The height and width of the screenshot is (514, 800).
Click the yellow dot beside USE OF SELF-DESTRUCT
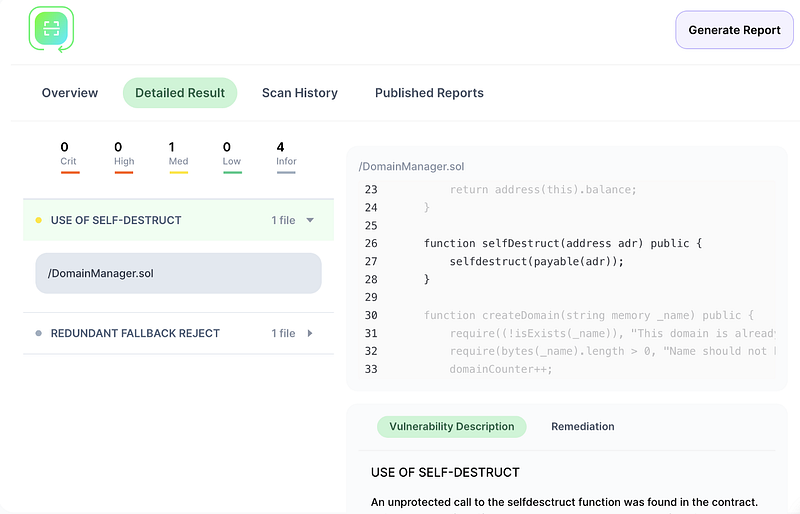tap(38, 220)
